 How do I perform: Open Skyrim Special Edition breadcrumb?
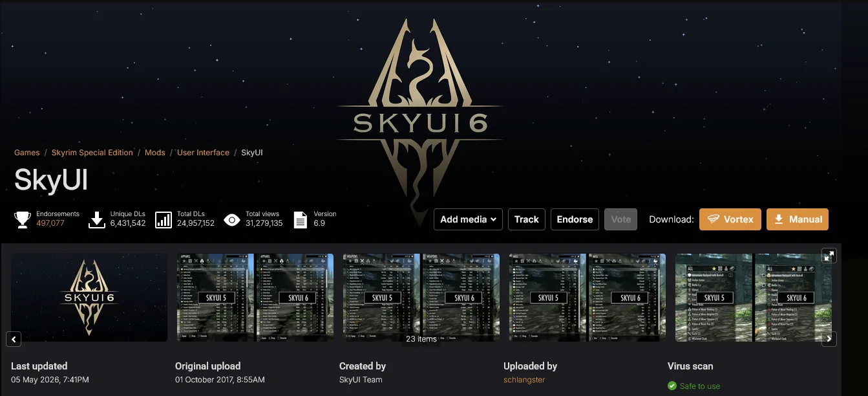click(92, 153)
